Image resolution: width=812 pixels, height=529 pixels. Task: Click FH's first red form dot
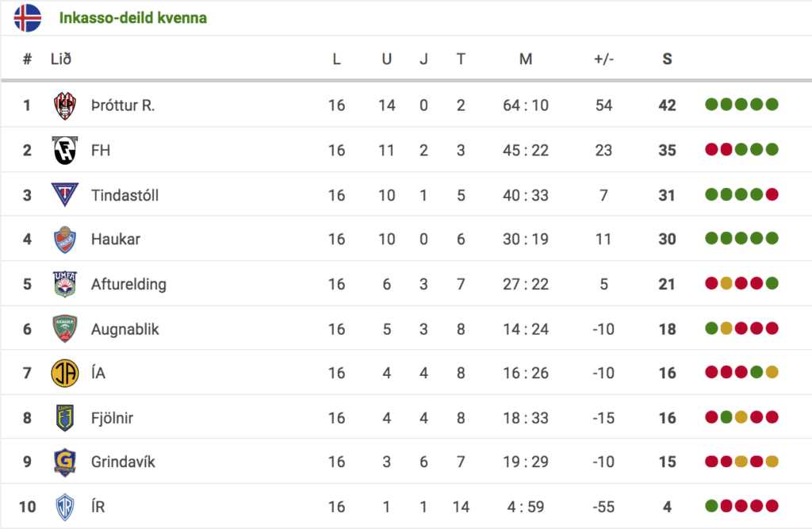711,150
